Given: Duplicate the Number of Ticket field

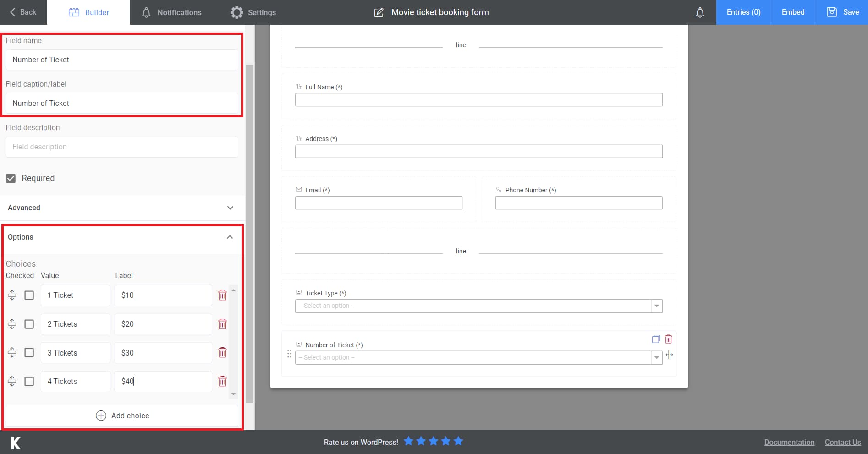Looking at the screenshot, I should [x=655, y=339].
